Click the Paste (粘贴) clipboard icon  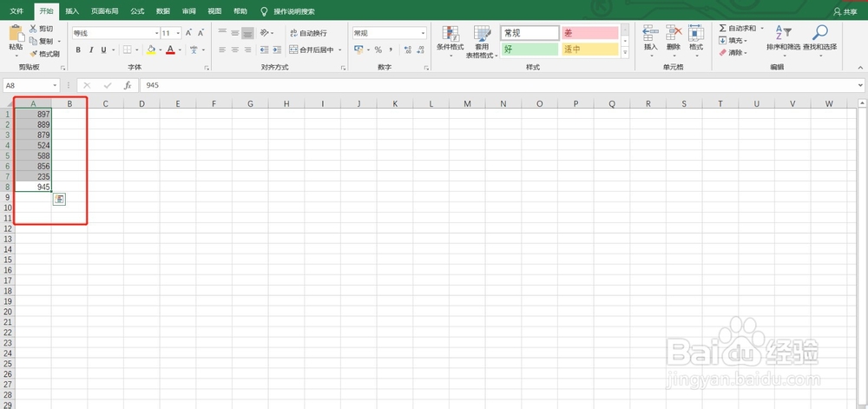point(16,33)
